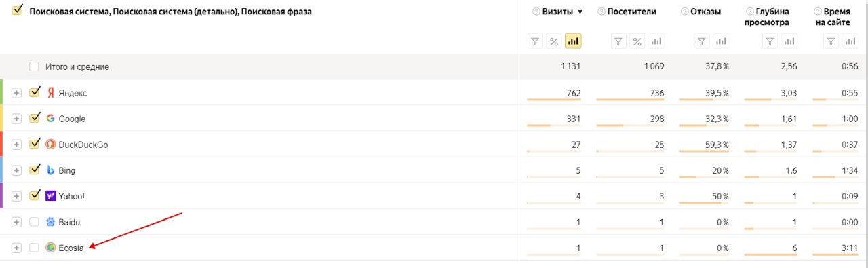Enable the Ecosia row checkbox
Viewport: 868px width, 268px height.
coord(35,248)
